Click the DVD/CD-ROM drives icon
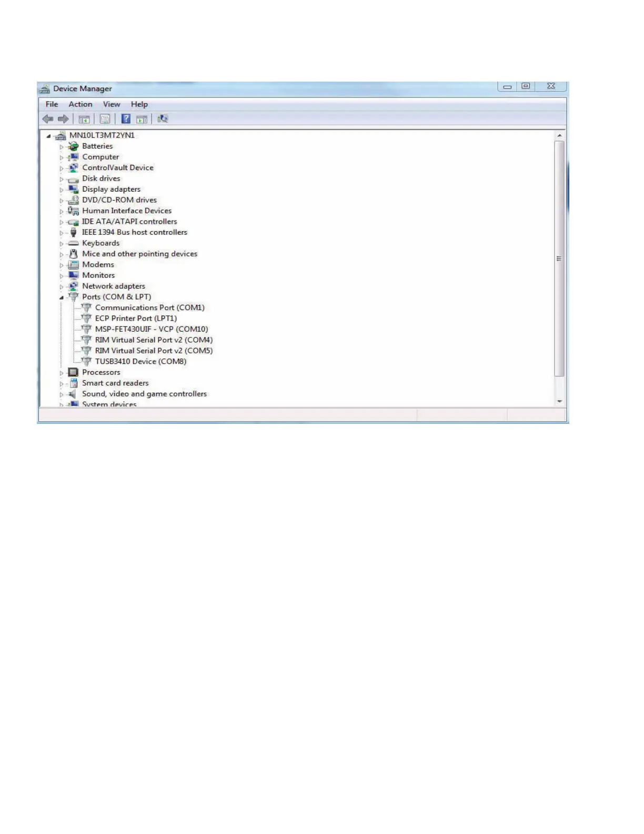This screenshot has width=644, height=834. pyautogui.click(x=74, y=200)
